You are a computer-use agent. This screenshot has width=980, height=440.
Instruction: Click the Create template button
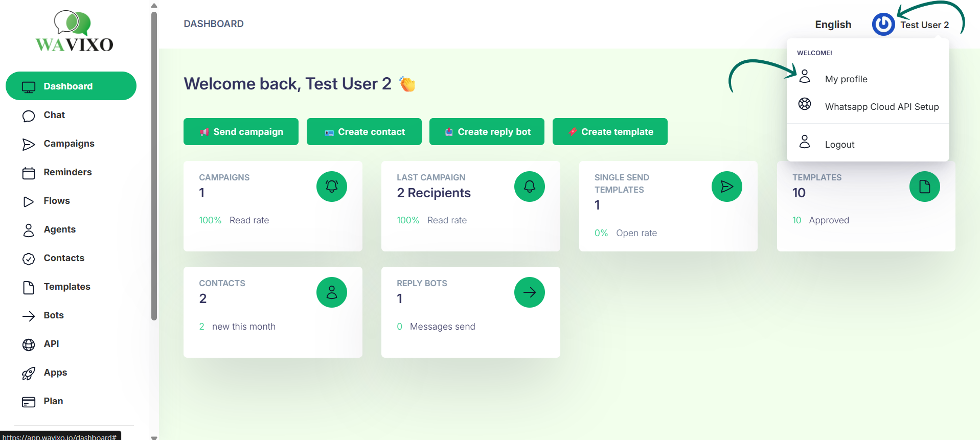click(610, 132)
